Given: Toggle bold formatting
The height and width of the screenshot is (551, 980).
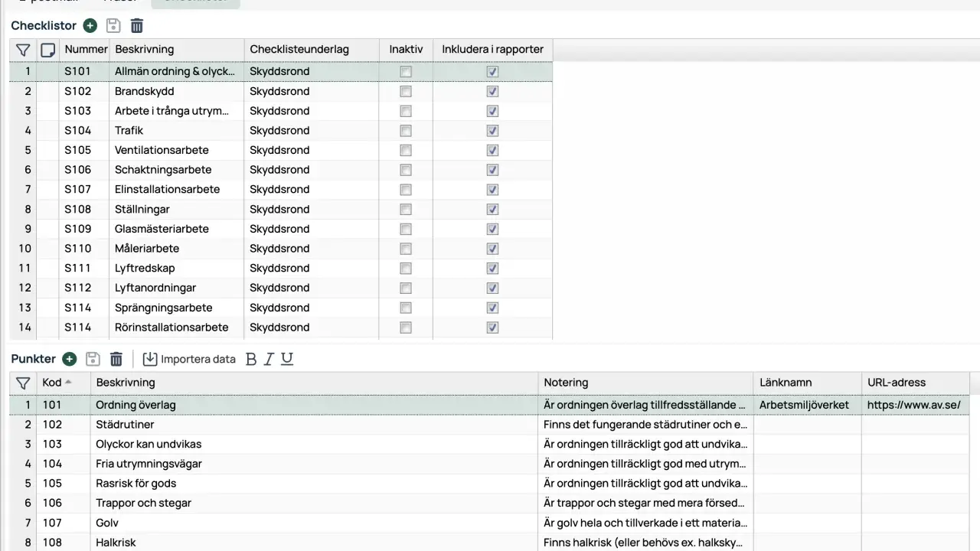Looking at the screenshot, I should click(250, 359).
